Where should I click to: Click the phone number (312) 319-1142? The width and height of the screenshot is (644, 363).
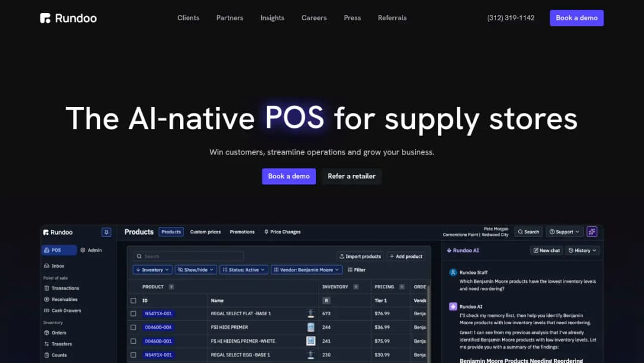pyautogui.click(x=511, y=18)
